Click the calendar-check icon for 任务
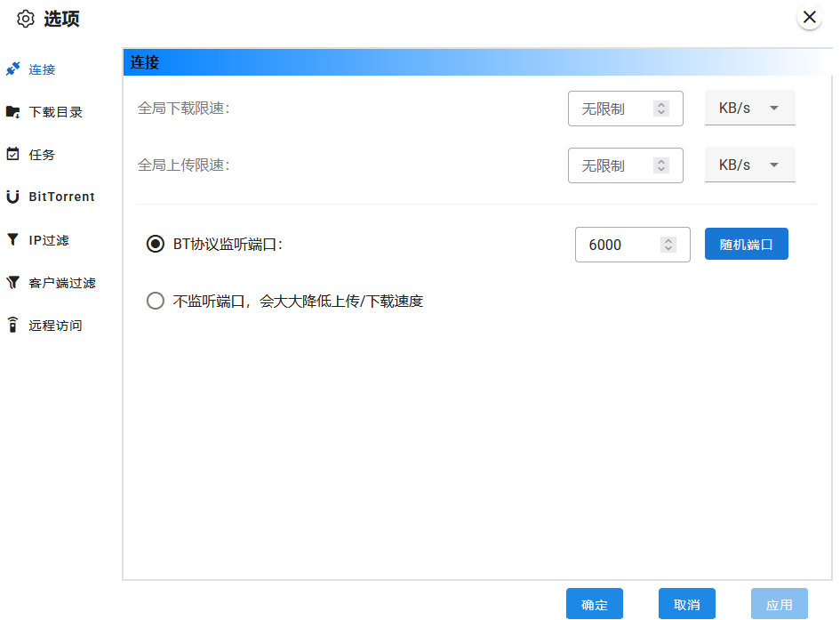The image size is (840, 620). 12,154
